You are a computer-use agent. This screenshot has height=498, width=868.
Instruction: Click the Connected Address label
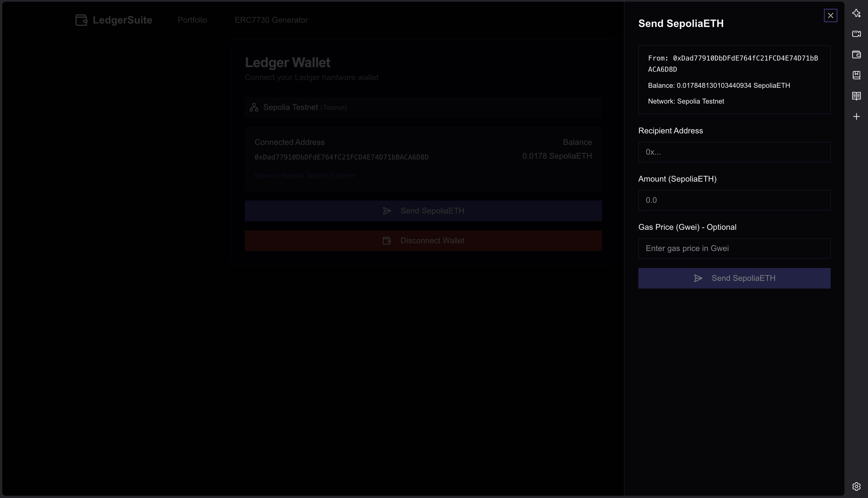(x=289, y=142)
